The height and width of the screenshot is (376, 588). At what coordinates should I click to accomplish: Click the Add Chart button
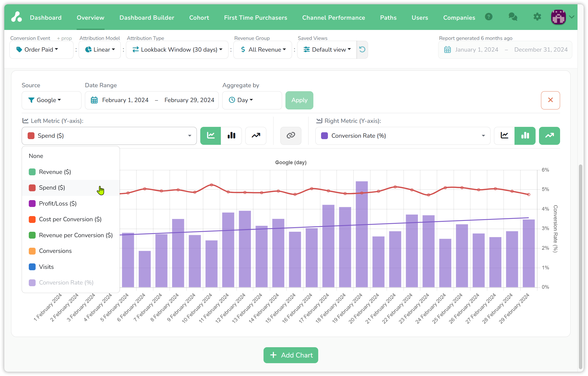[291, 355]
